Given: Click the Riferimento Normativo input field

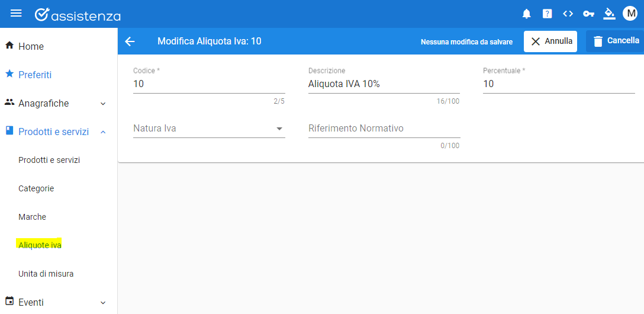Looking at the screenshot, I should 384,129.
